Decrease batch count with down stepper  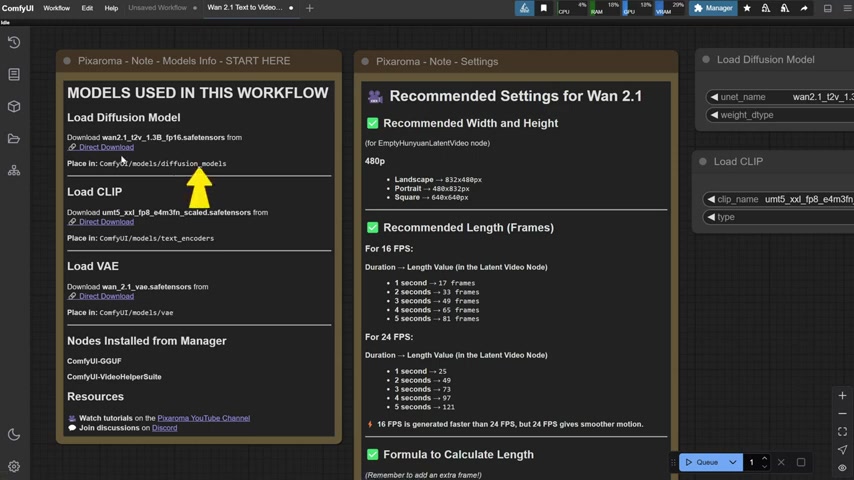764,466
